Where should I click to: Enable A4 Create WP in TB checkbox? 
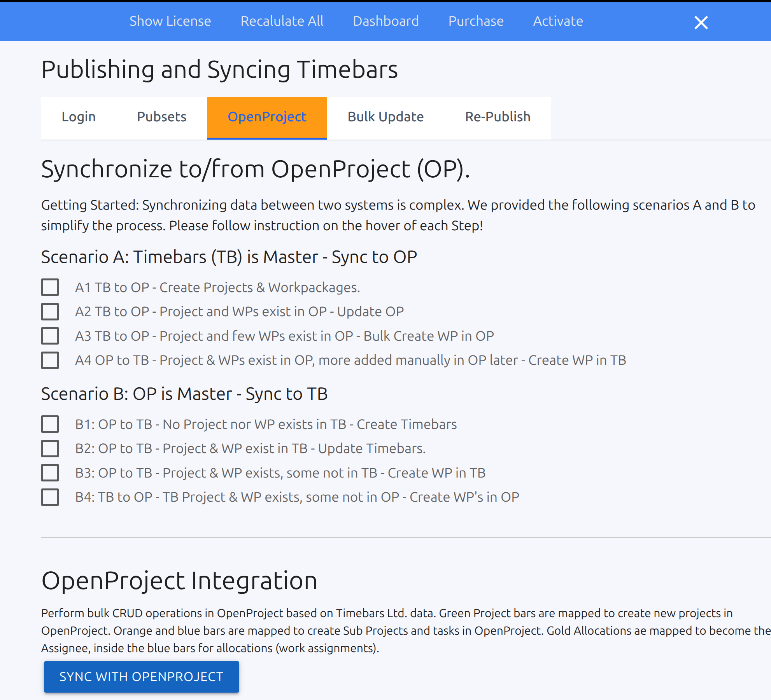point(50,360)
